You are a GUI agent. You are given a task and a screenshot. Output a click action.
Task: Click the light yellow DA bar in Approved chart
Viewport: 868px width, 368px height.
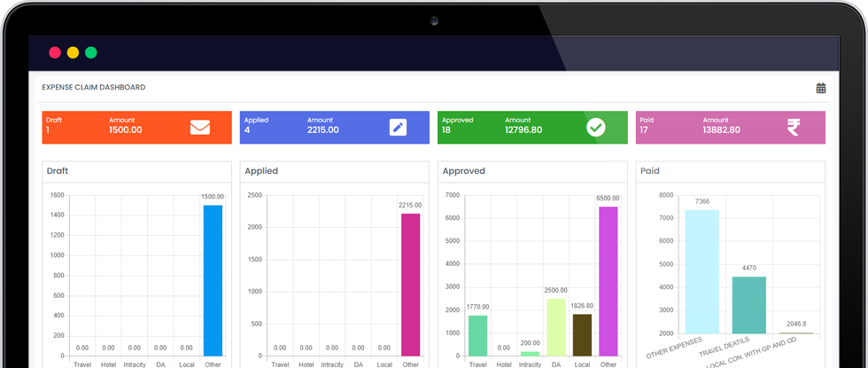(x=555, y=326)
